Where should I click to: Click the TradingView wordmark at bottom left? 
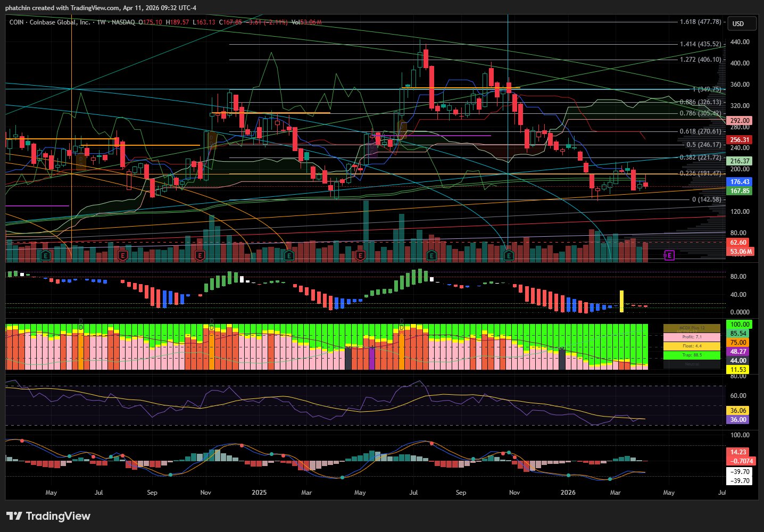58,516
